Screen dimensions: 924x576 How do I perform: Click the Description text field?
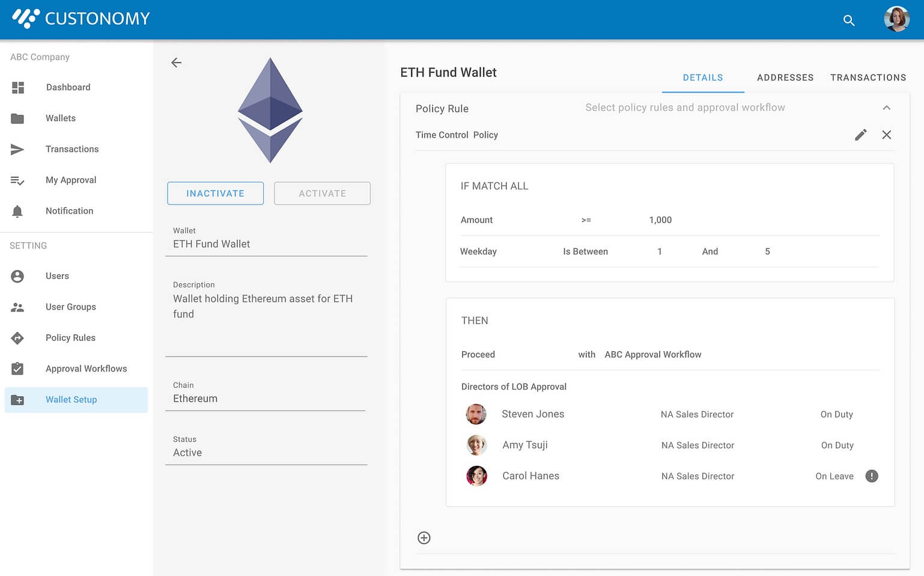pyautogui.click(x=266, y=307)
